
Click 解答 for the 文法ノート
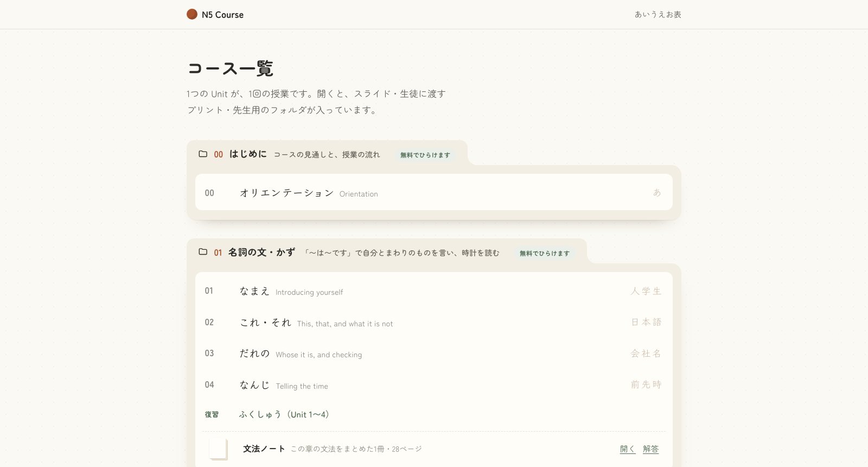point(650,449)
